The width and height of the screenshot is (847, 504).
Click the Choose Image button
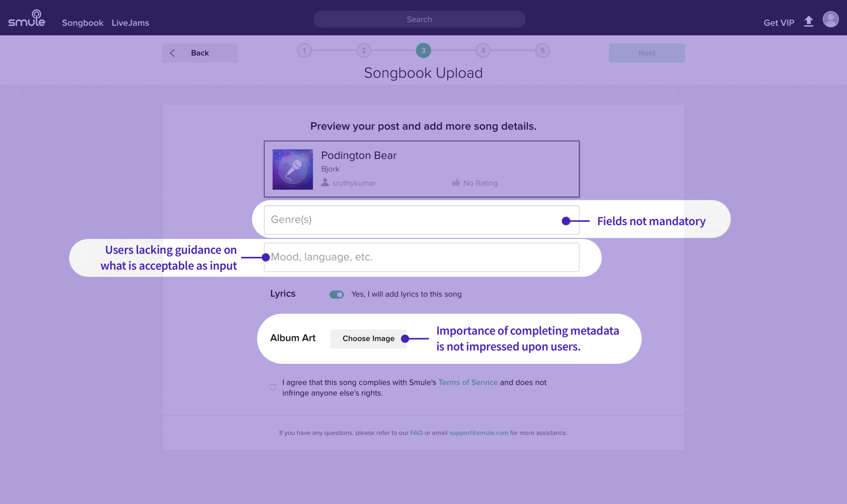(368, 339)
